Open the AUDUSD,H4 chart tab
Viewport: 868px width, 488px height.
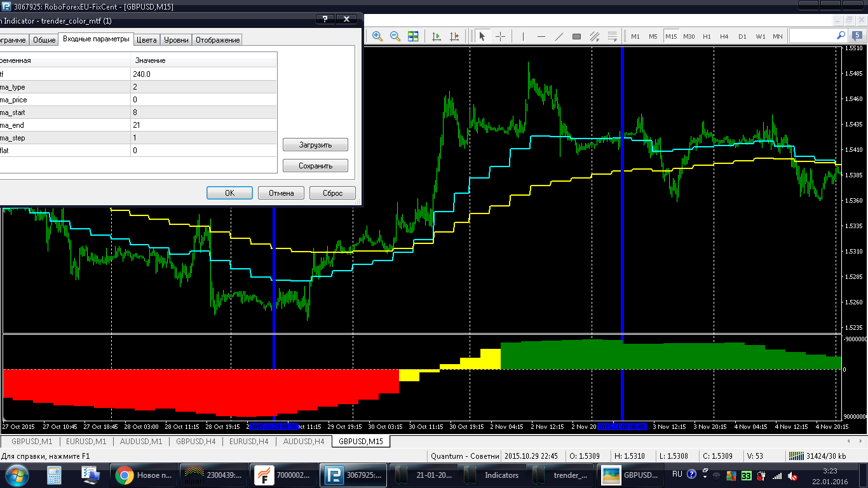(304, 441)
